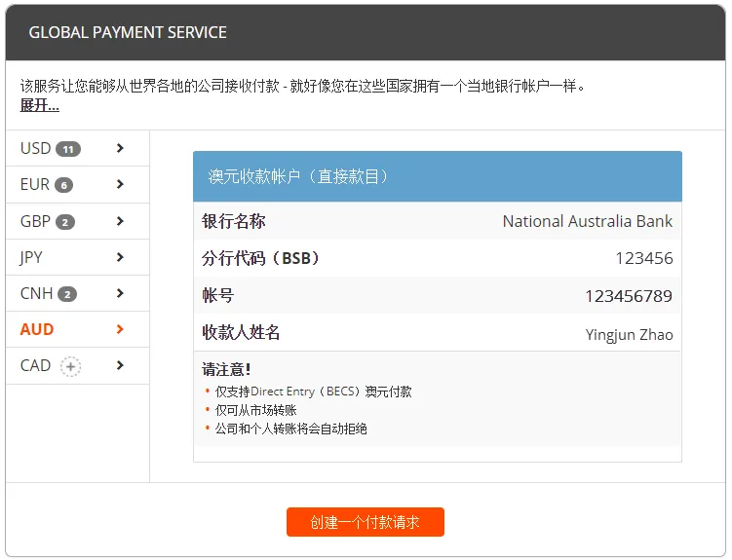
Task: Click the plus icon next to CAD
Action: (x=70, y=366)
